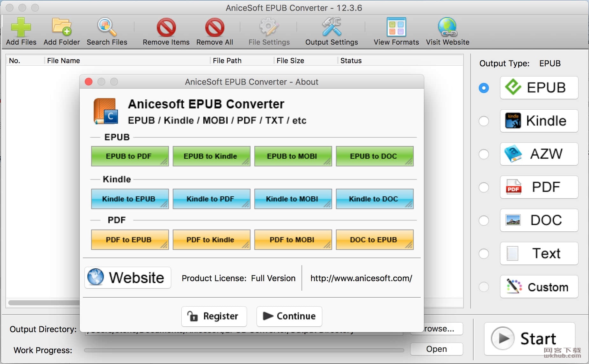
Task: Choose the AZW output format button
Action: pyautogui.click(x=539, y=154)
